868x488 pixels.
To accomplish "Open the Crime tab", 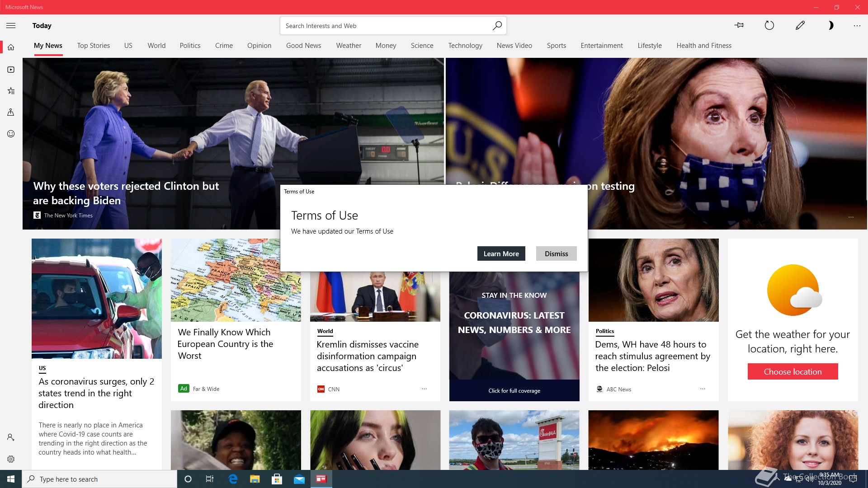I will [224, 46].
